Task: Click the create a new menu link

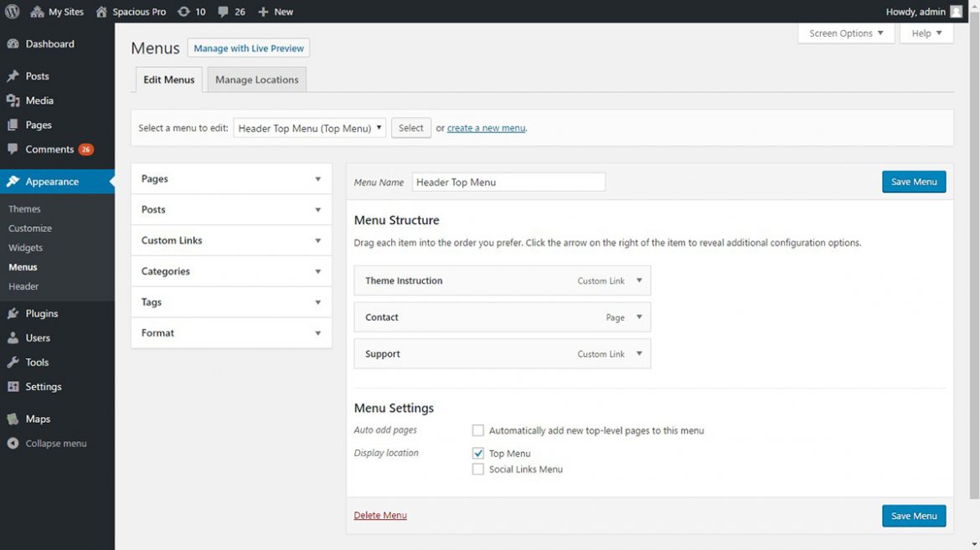Action: click(486, 127)
